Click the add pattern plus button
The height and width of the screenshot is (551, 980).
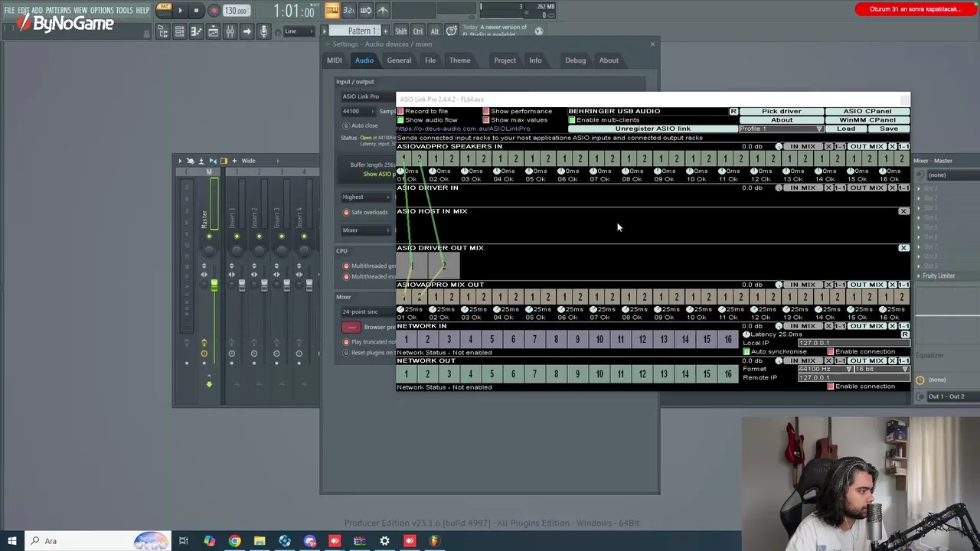point(387,31)
